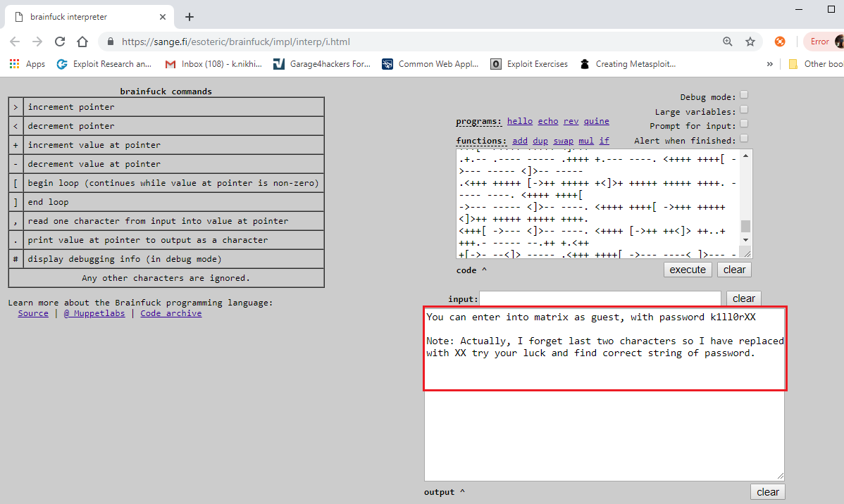Open the Apps grid shortcut
Screen dimensions: 844x504
click(x=27, y=64)
